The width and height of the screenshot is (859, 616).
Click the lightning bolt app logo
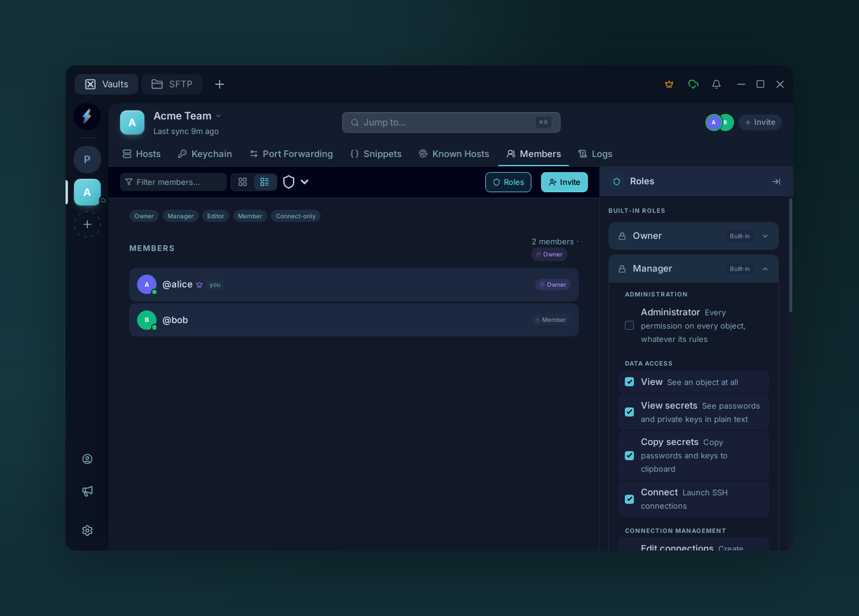click(87, 116)
